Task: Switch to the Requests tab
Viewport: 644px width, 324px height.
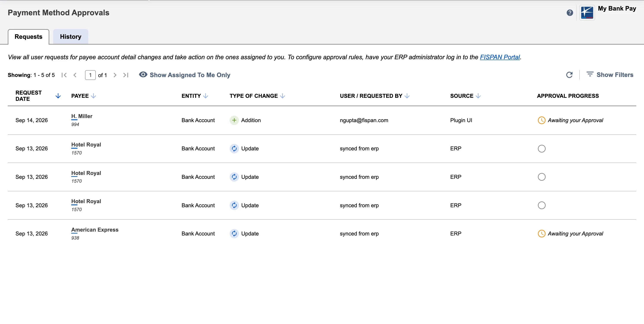Action: point(28,37)
